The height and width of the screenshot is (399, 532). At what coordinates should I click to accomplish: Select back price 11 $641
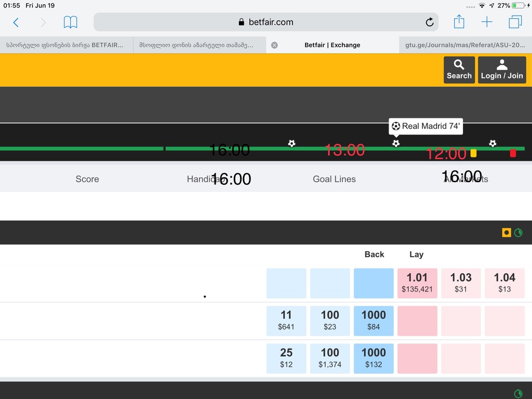[x=286, y=321]
